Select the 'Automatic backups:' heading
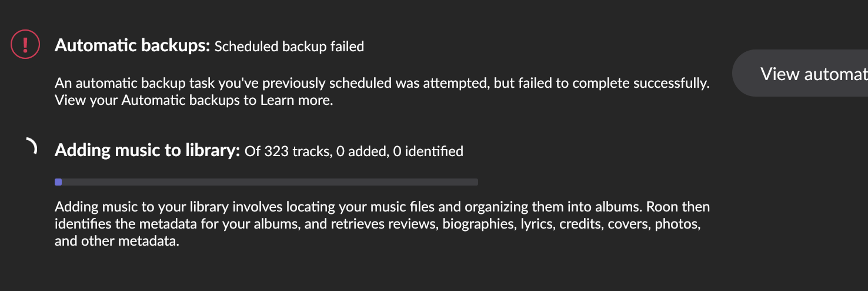Image resolution: width=868 pixels, height=291 pixels. pyautogui.click(x=132, y=45)
